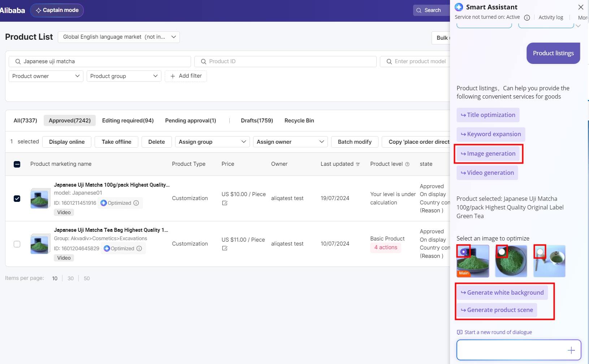This screenshot has height=364, width=589.
Task: Open the Global English language market selector
Action: [x=119, y=37]
